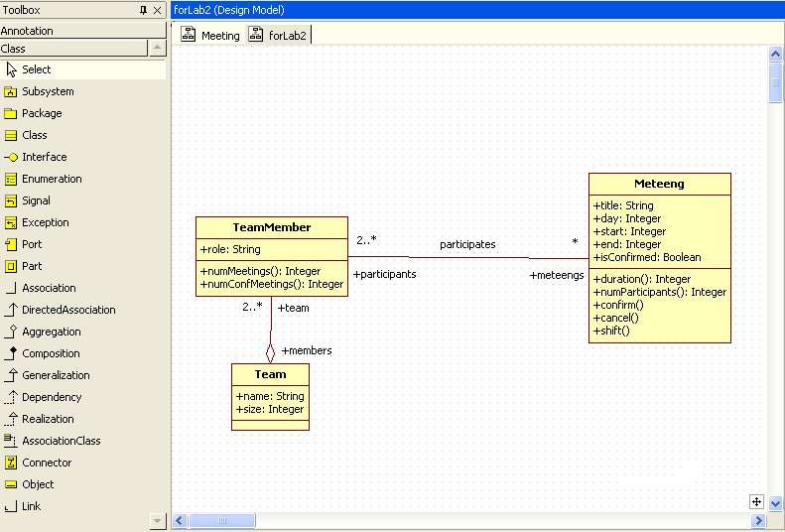Select the +members role label

[307, 350]
